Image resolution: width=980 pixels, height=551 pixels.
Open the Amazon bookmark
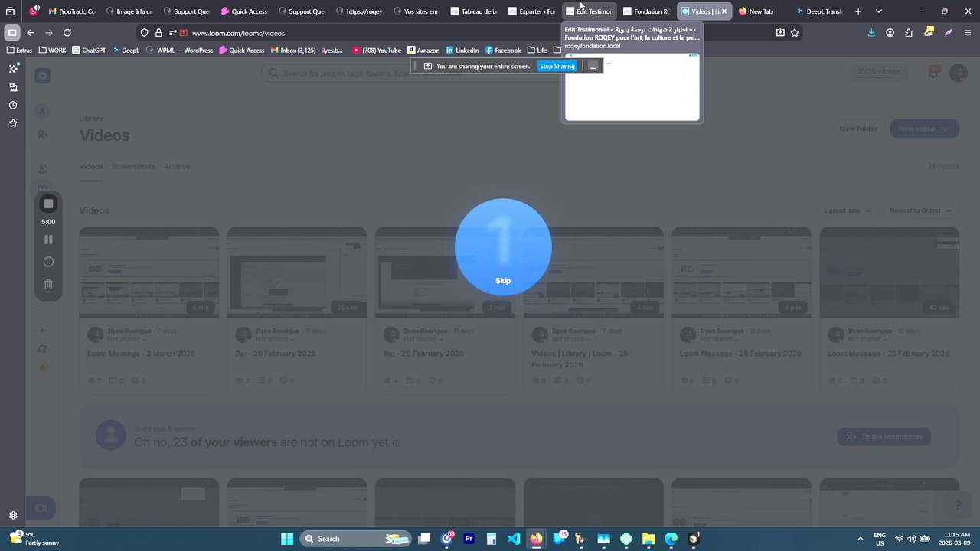tap(423, 51)
